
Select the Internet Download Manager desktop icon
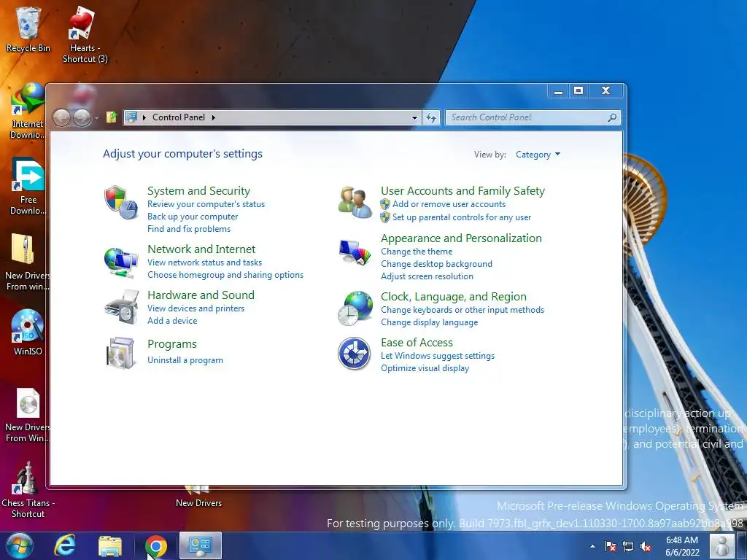pyautogui.click(x=28, y=112)
